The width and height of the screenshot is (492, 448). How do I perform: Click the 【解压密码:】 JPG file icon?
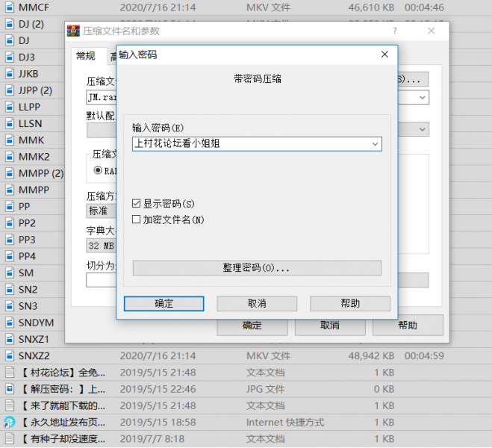pos(10,389)
